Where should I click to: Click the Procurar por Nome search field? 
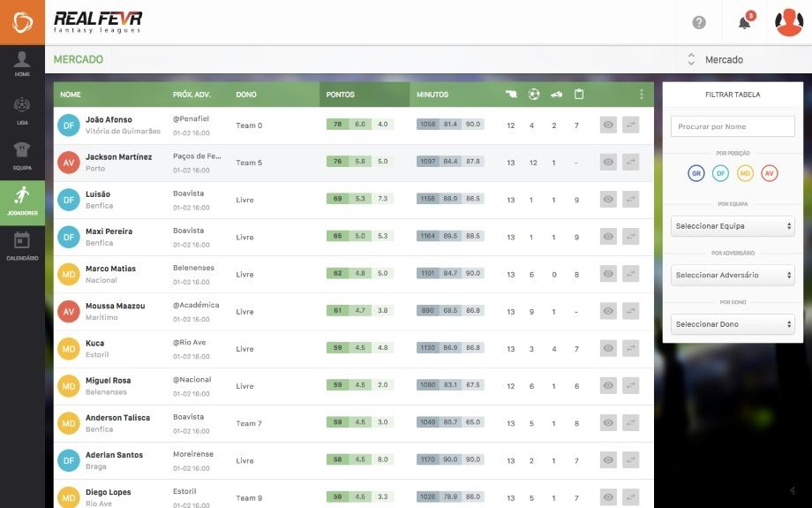click(x=733, y=127)
